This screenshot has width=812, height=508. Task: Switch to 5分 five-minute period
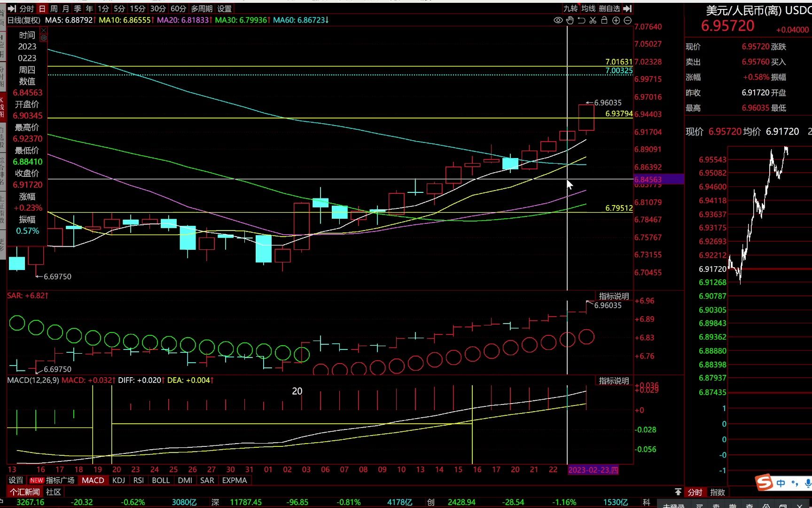(x=119, y=8)
